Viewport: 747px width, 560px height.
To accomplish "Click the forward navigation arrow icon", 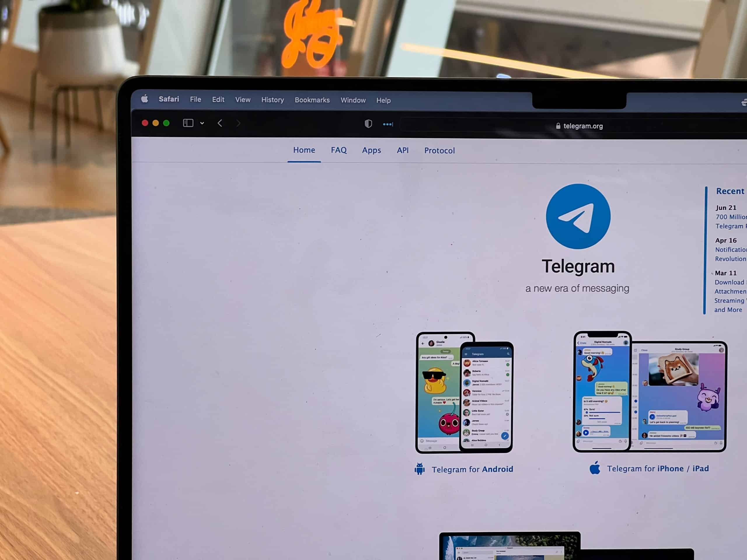I will pyautogui.click(x=238, y=123).
